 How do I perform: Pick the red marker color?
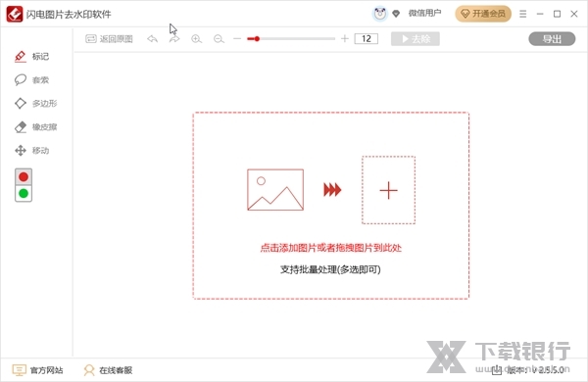[24, 177]
